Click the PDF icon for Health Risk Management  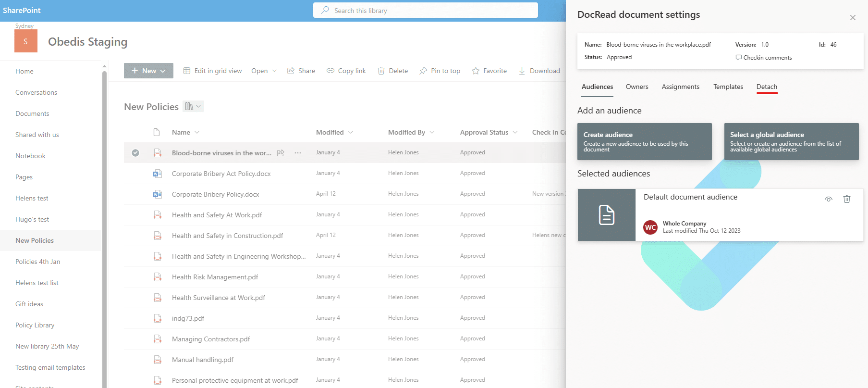pyautogui.click(x=157, y=277)
